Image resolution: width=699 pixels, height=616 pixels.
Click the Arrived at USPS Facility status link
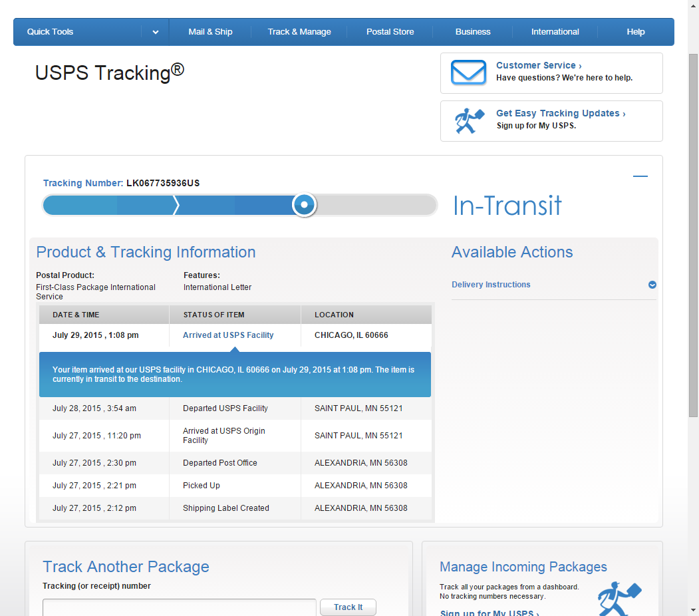[228, 335]
